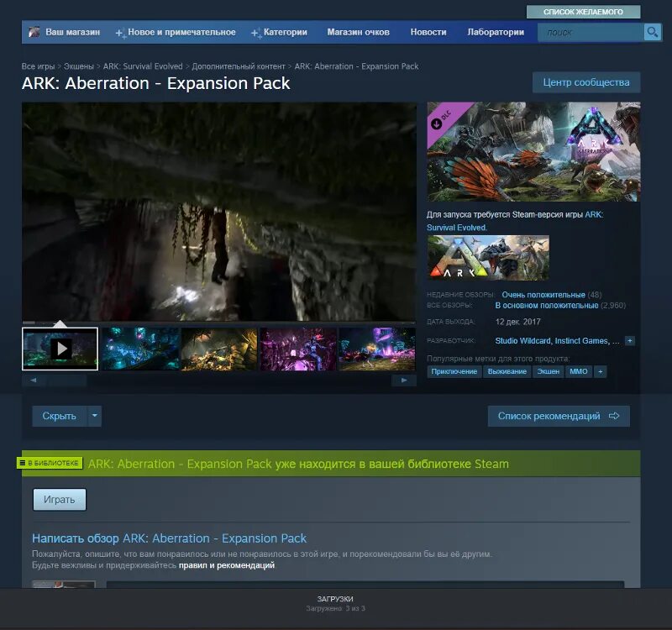The width and height of the screenshot is (672, 630).
Task: Open the dropdown next to Скрыть
Action: tap(95, 416)
